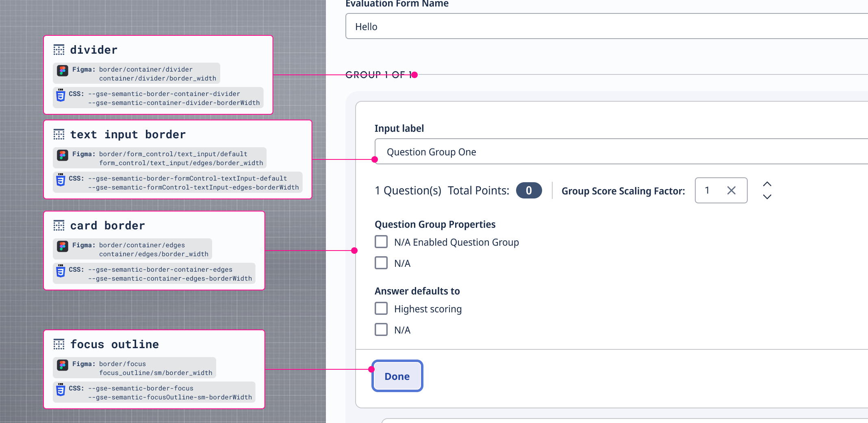
Task: Click the '1 Question(s)' text
Action: [x=408, y=190]
